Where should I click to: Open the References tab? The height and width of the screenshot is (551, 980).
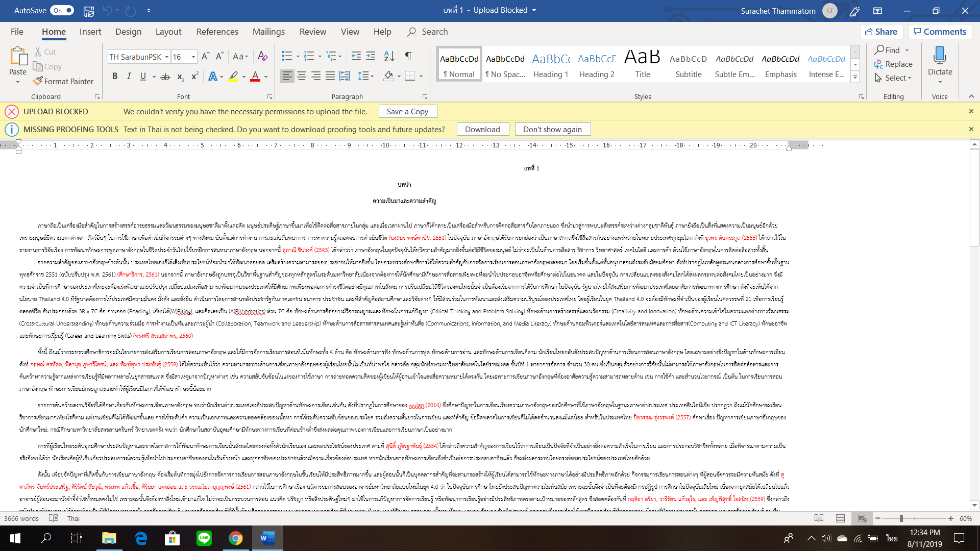click(x=217, y=32)
